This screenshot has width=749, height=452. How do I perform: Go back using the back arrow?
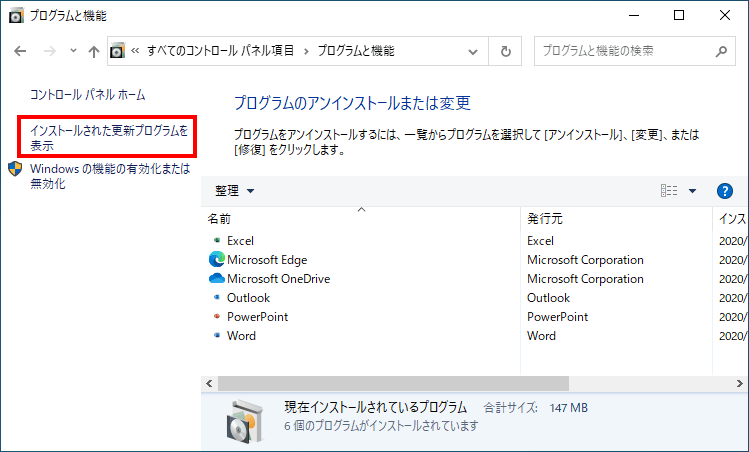20,51
